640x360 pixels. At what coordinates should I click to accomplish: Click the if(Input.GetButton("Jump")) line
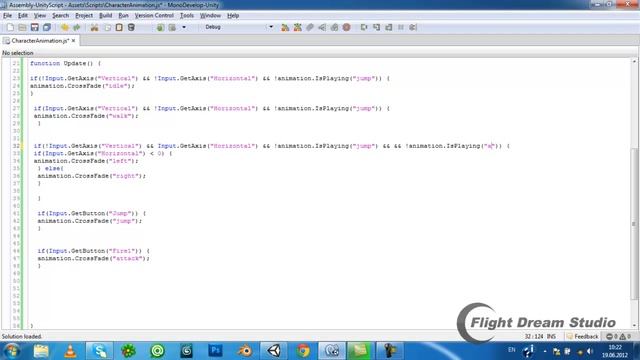pyautogui.click(x=92, y=213)
